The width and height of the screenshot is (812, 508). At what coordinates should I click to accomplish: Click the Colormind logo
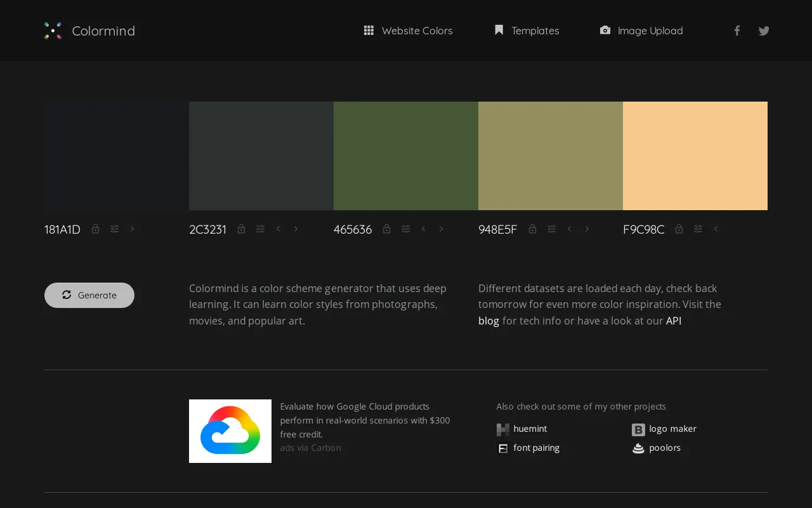point(89,30)
